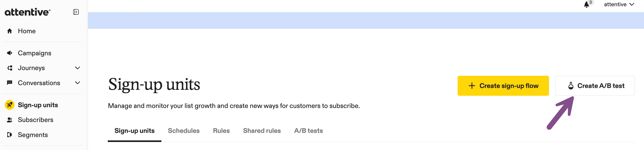Click the Subscribers people icon
Viewport: 644px width, 150px height.
pos(10,120)
